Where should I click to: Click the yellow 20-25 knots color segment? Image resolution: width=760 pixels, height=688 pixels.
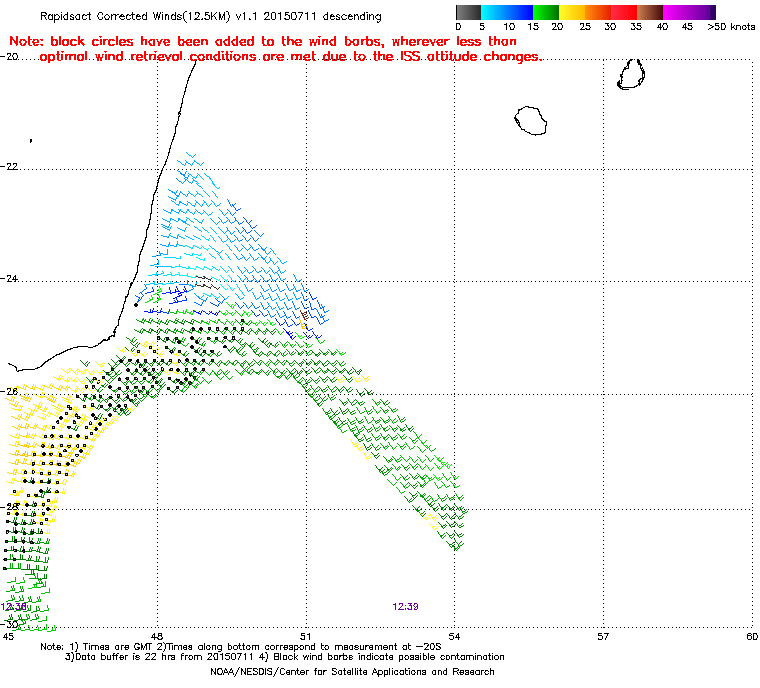pyautogui.click(x=572, y=12)
